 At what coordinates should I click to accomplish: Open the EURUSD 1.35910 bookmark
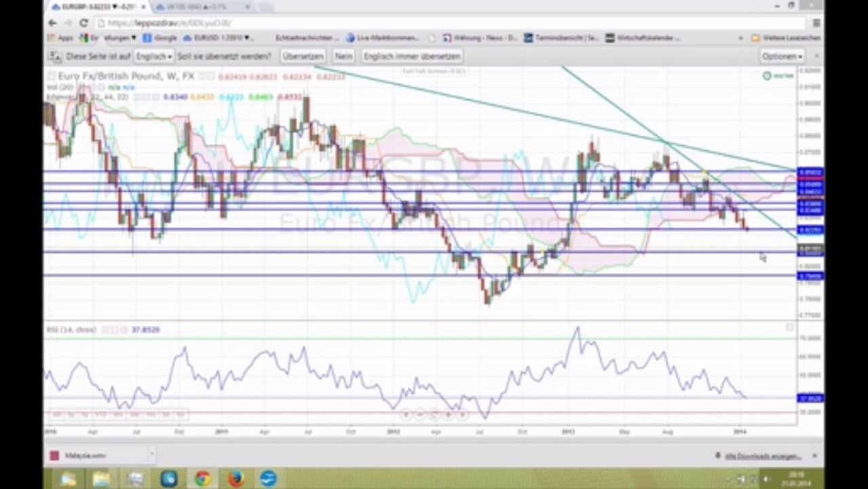coord(218,38)
